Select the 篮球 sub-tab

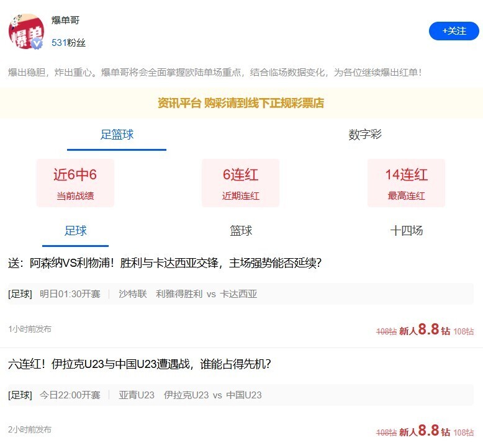241,231
